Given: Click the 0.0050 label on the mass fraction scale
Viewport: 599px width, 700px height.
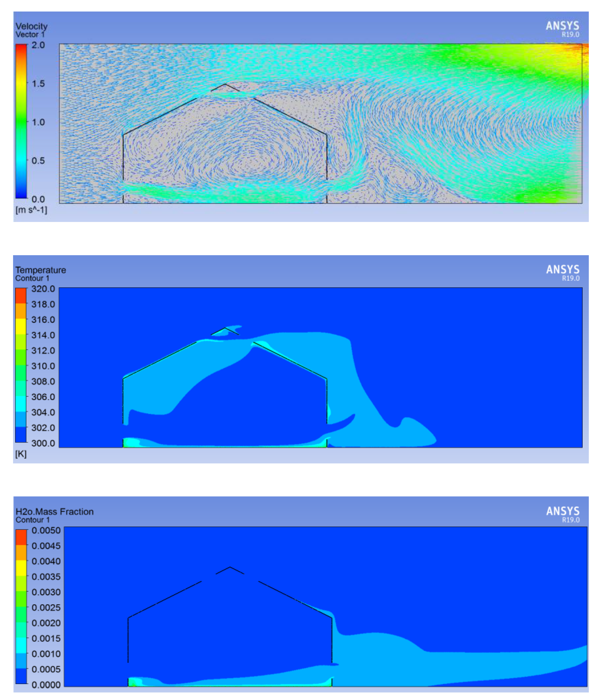Looking at the screenshot, I should tap(46, 530).
